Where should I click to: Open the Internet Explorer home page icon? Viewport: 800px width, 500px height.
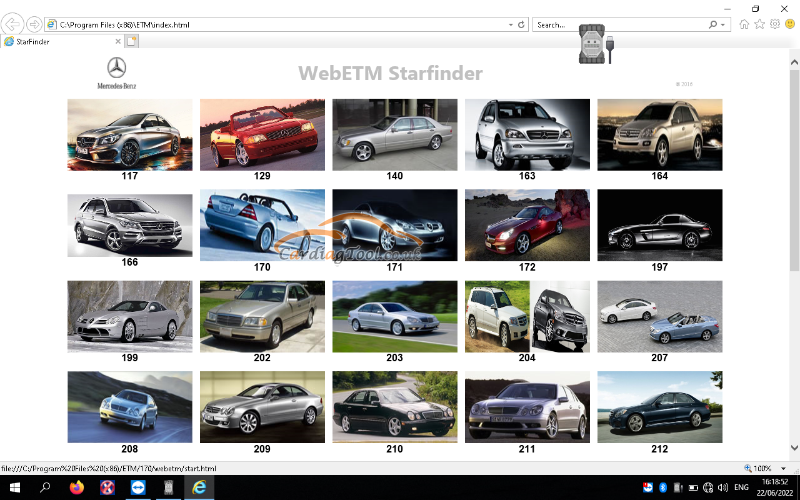(744, 24)
